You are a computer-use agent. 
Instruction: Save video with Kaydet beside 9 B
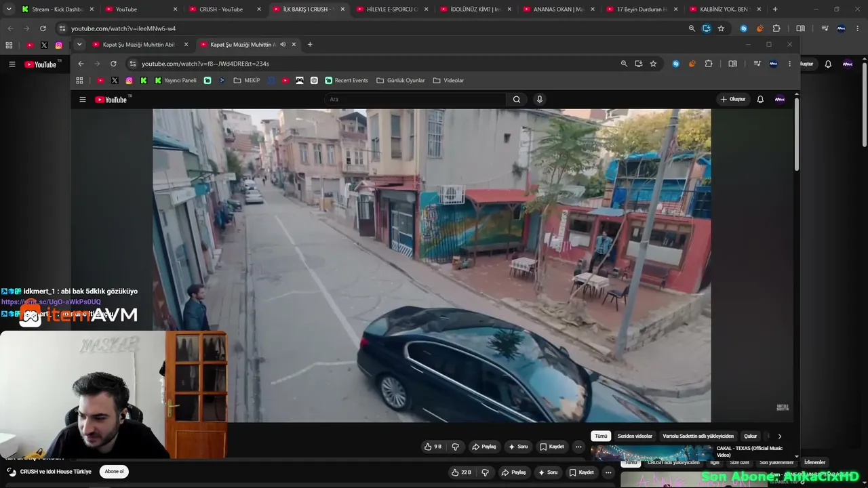pyautogui.click(x=552, y=447)
